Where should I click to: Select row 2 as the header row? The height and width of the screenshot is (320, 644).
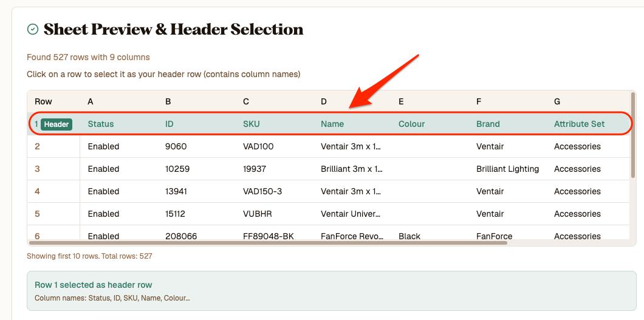pyautogui.click(x=328, y=146)
